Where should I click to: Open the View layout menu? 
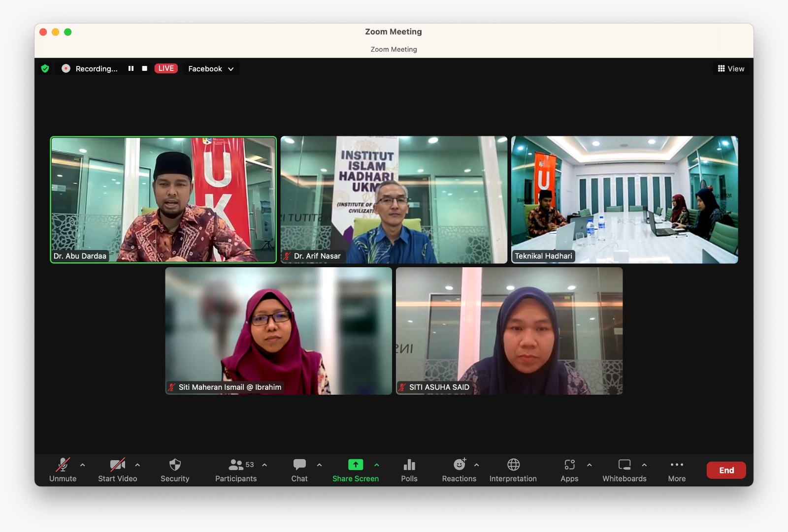(x=731, y=69)
